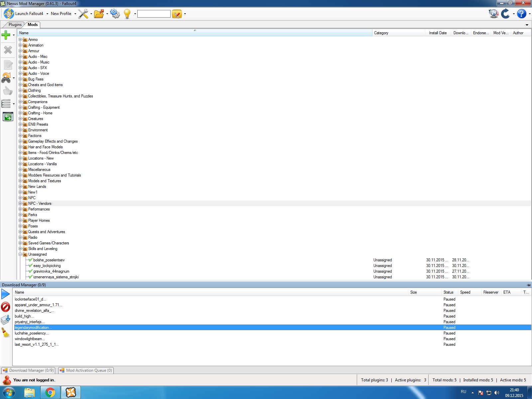Collapse the Unassigned category
The height and width of the screenshot is (399, 532).
point(20,254)
